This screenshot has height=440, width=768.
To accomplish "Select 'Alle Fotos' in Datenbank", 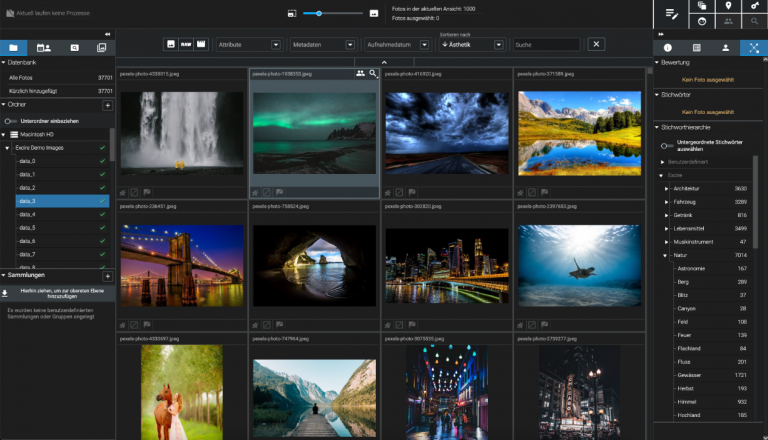I will tap(22, 76).
